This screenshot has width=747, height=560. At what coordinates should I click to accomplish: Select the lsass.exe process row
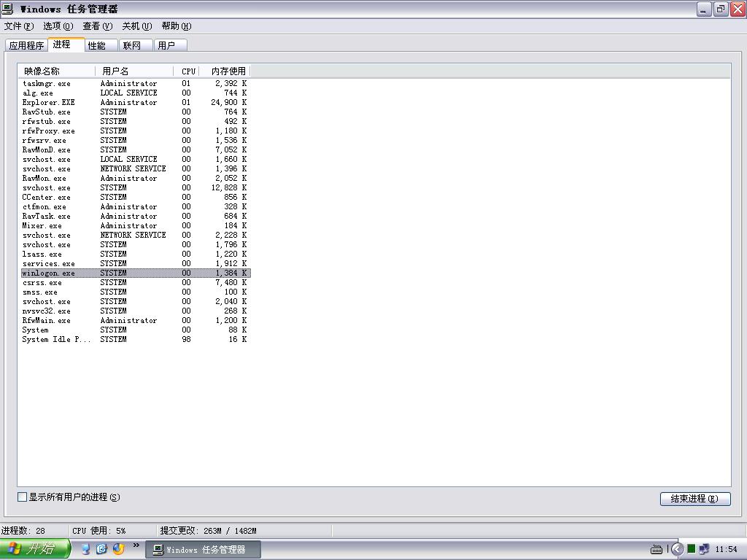(x=135, y=254)
